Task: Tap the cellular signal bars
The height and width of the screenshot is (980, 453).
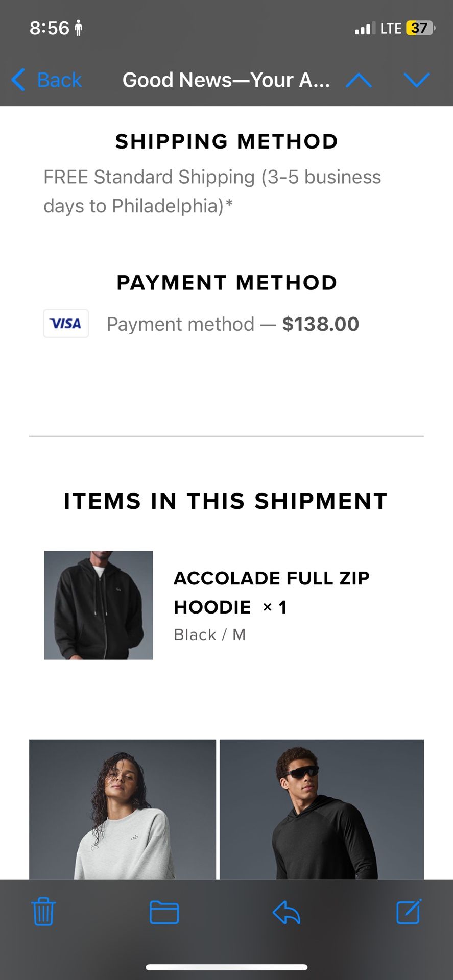Action: tap(364, 29)
